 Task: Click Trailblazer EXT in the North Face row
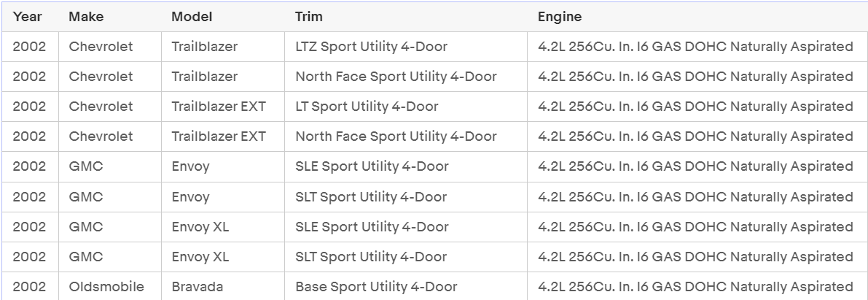[x=219, y=136]
